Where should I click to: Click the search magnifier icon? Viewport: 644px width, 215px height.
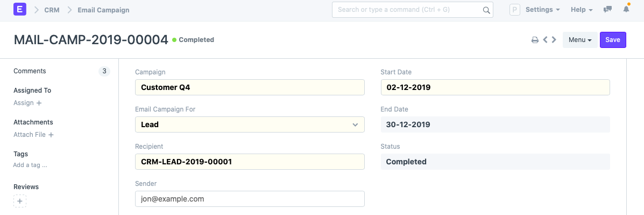tap(486, 10)
